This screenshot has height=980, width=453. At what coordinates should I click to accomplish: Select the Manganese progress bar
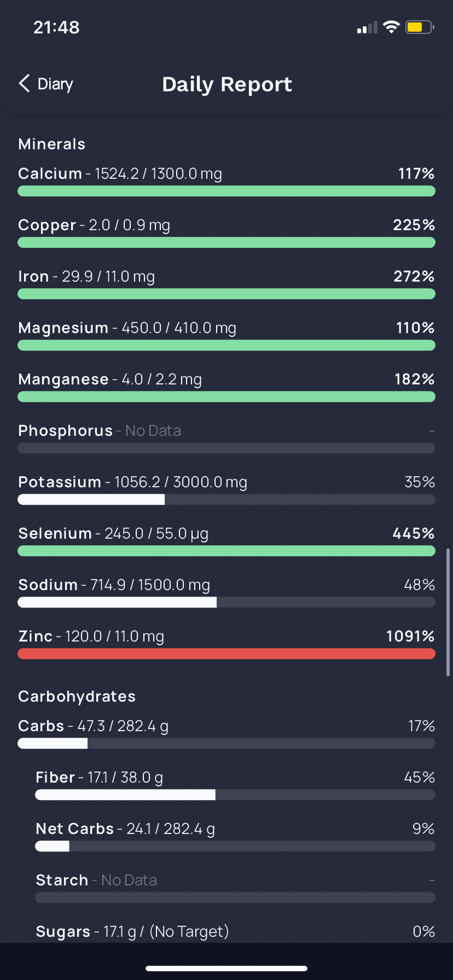(226, 396)
